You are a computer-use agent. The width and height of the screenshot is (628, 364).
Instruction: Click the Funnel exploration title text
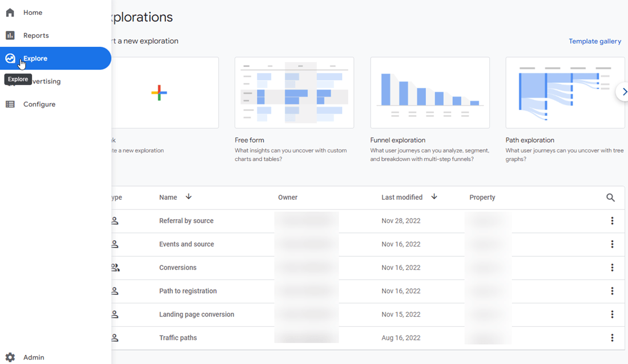click(x=398, y=140)
